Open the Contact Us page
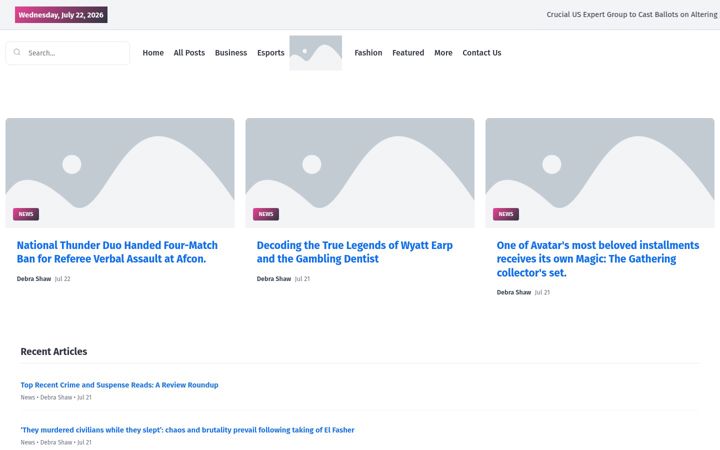This screenshot has height=450, width=720. (482, 53)
